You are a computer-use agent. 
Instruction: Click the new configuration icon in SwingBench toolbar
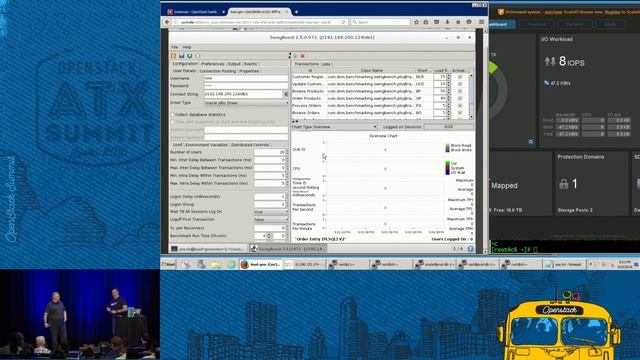pyautogui.click(x=173, y=56)
